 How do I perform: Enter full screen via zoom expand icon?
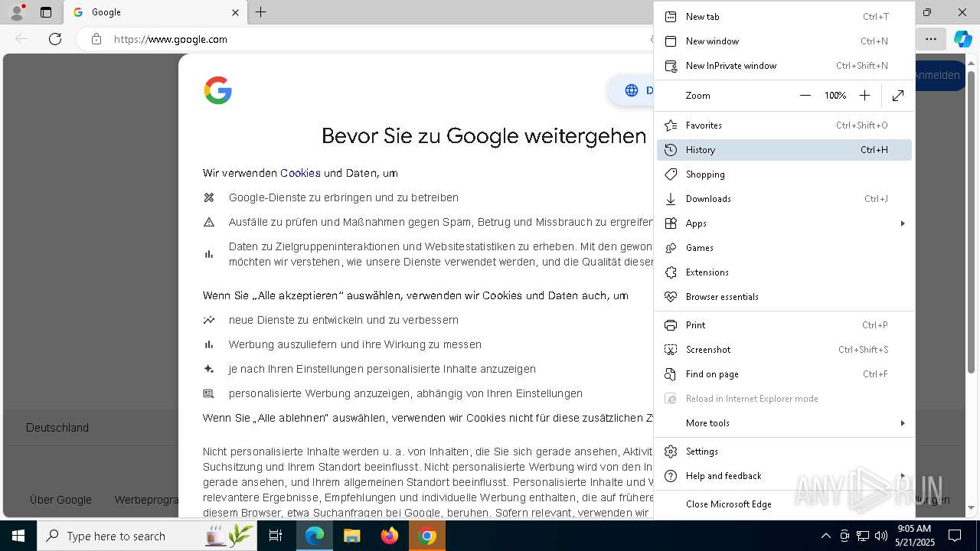coord(898,96)
